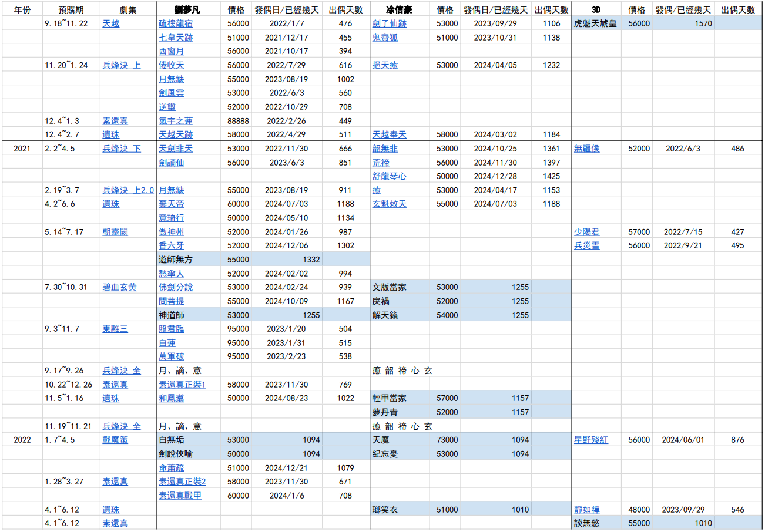Viewport: 765px width, 532px height.
Task: Select the 劉夢凡 header cell
Action: (x=188, y=9)
